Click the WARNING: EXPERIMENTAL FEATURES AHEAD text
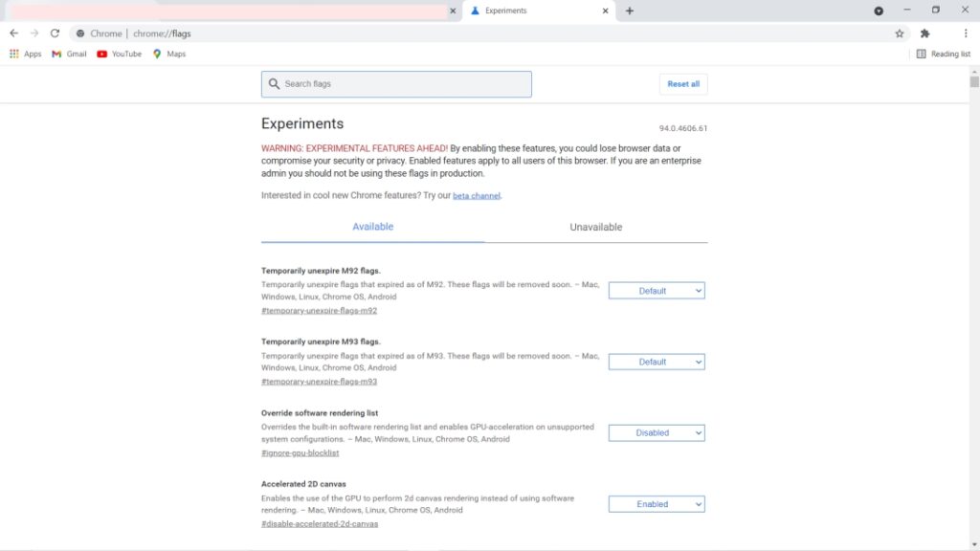 [354, 148]
